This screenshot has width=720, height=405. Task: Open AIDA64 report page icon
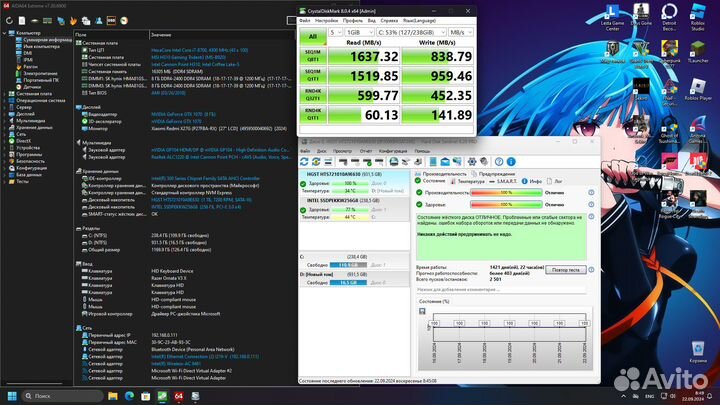pos(22,21)
